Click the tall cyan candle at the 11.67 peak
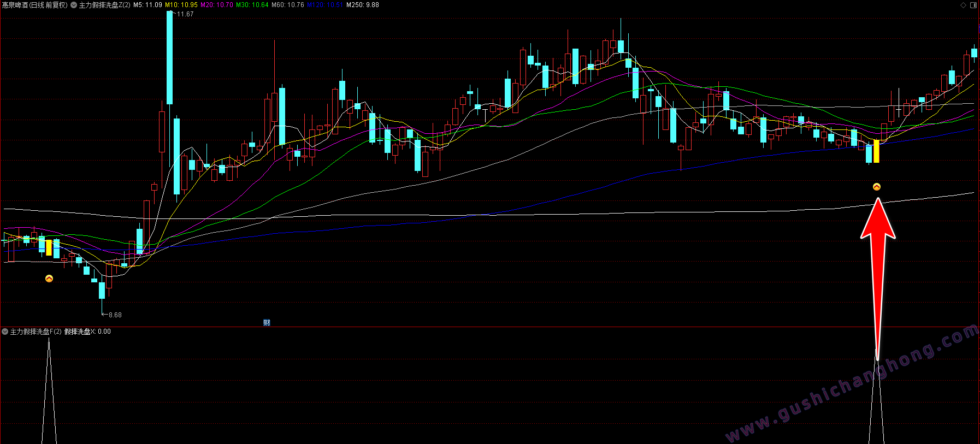Screen dimensions: 980x444 pos(170,57)
